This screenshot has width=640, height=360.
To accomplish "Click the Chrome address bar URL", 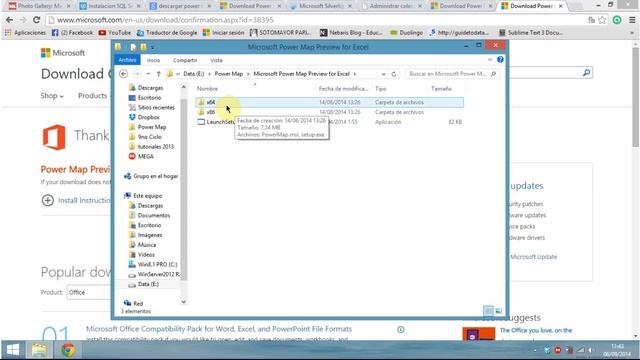I will 165,20.
